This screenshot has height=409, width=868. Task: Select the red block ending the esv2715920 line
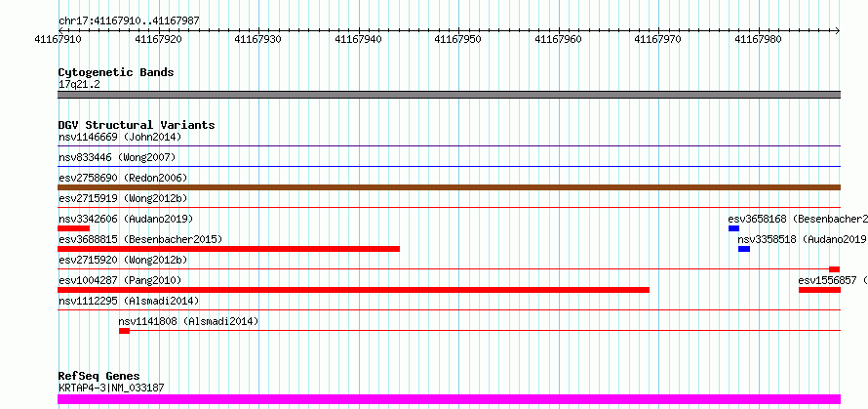click(834, 269)
